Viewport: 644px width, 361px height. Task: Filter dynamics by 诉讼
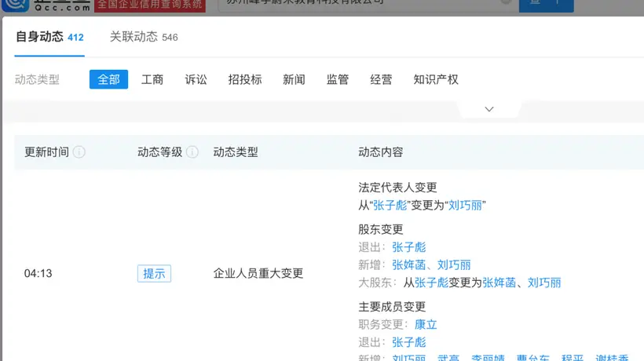pyautogui.click(x=196, y=79)
